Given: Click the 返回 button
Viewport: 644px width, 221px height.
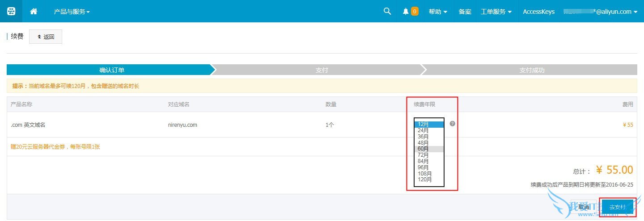Looking at the screenshot, I should 46,37.
